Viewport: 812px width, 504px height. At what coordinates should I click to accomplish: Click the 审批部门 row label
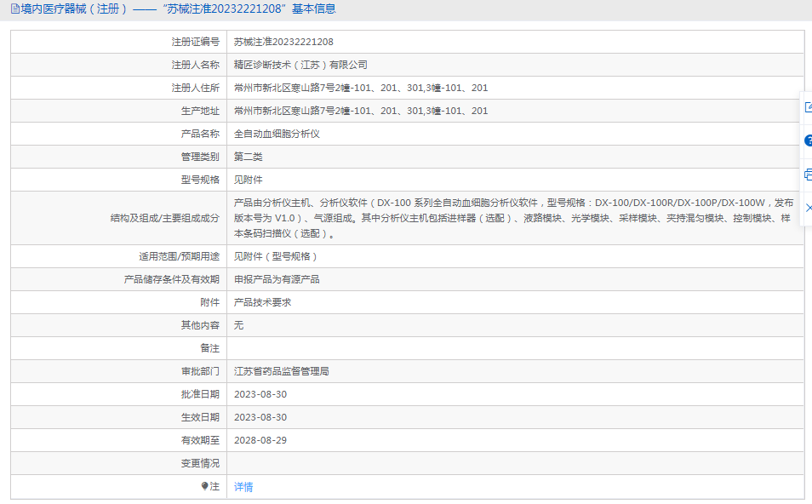click(x=200, y=371)
